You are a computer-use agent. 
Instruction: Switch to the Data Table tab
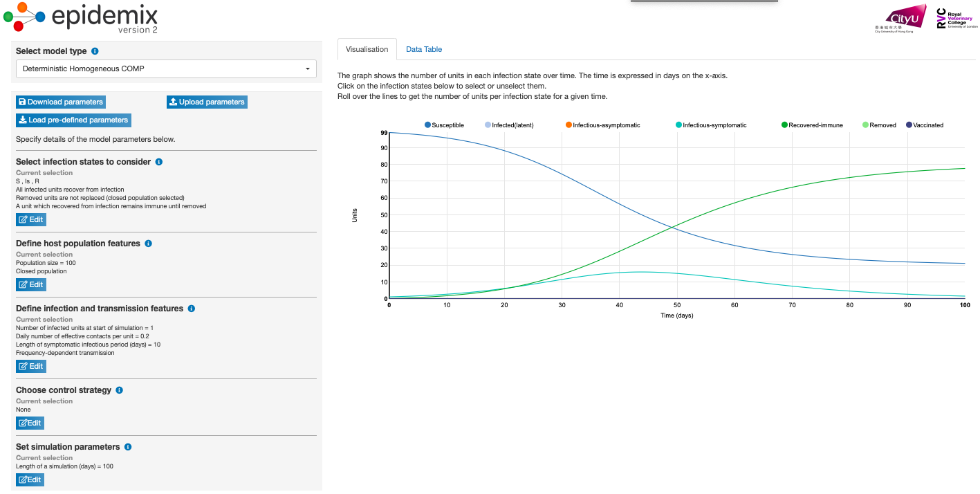423,49
